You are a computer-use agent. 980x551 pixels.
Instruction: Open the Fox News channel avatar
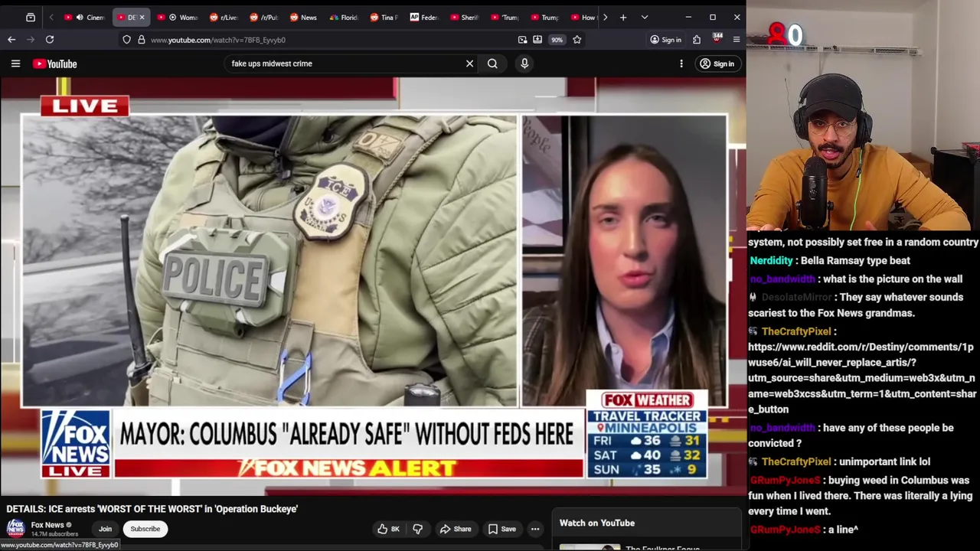coord(15,528)
